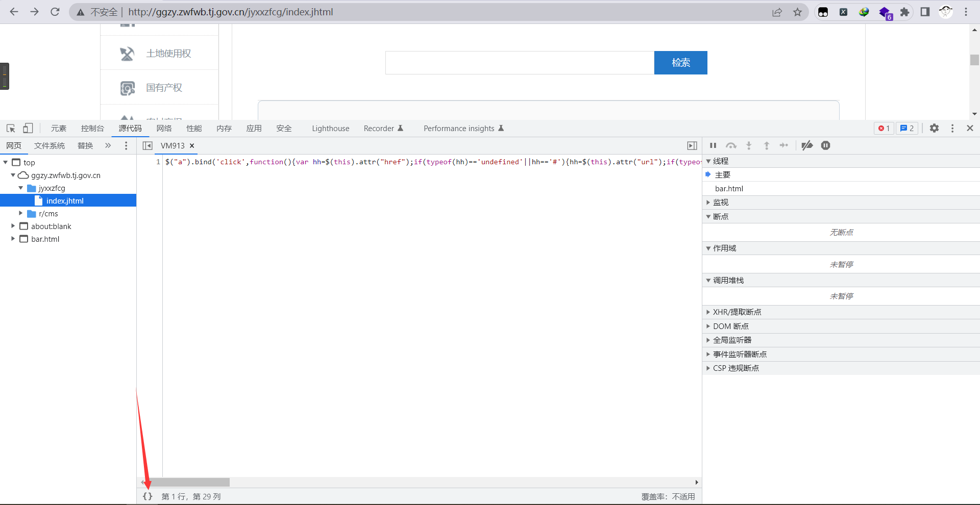This screenshot has height=505, width=980.
Task: Select index.jhtml file in tree
Action: (x=65, y=200)
